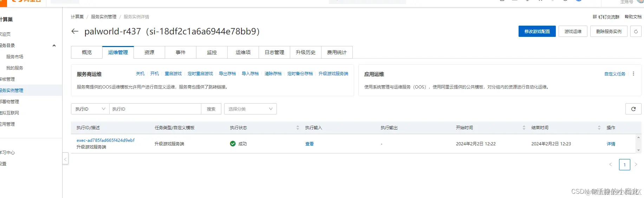
Task: Switch to the 运维项 tab
Action: point(243,52)
